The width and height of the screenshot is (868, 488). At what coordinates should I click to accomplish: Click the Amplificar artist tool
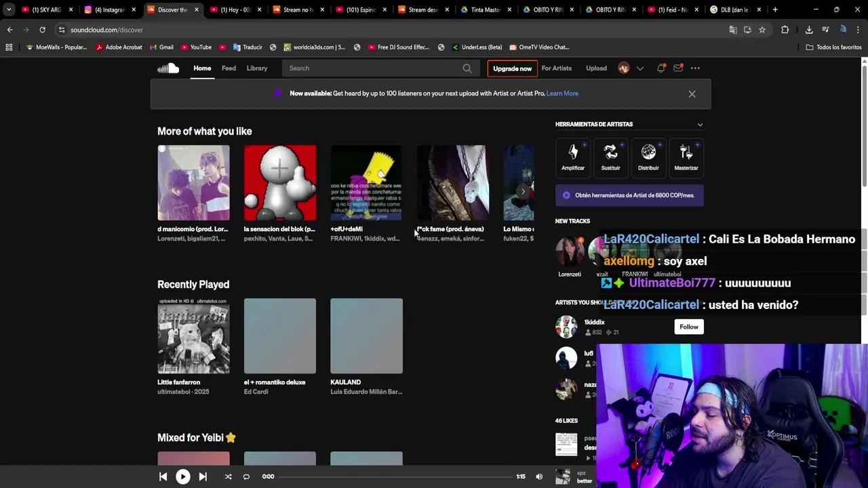[x=573, y=157]
